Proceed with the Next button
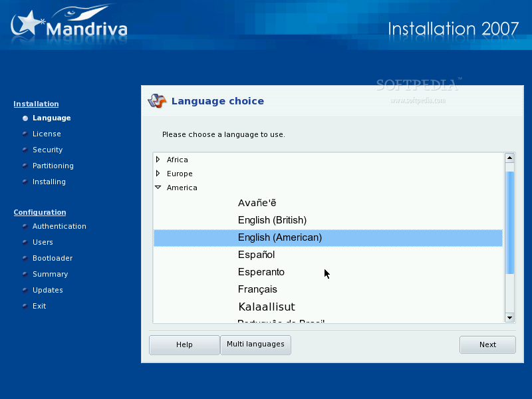 (x=487, y=344)
